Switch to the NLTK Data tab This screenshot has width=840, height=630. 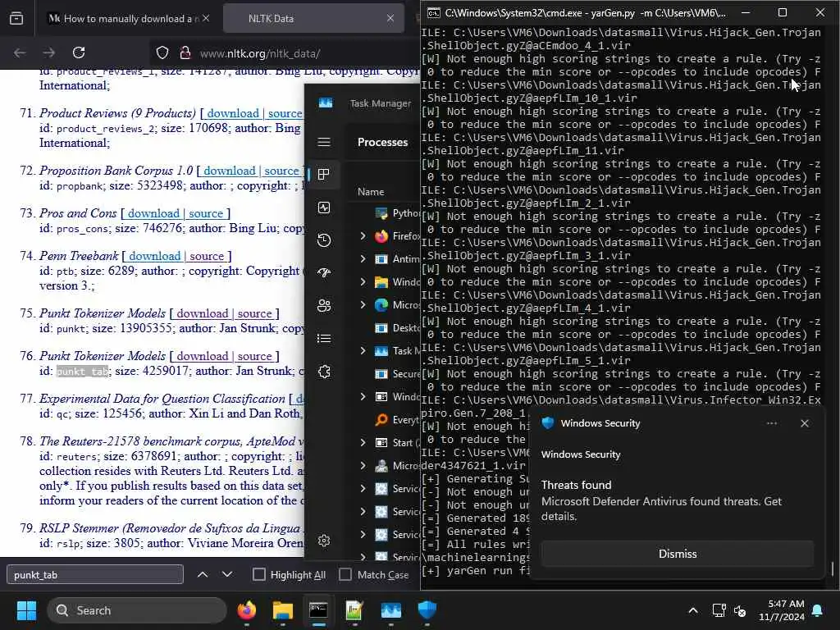pos(313,19)
